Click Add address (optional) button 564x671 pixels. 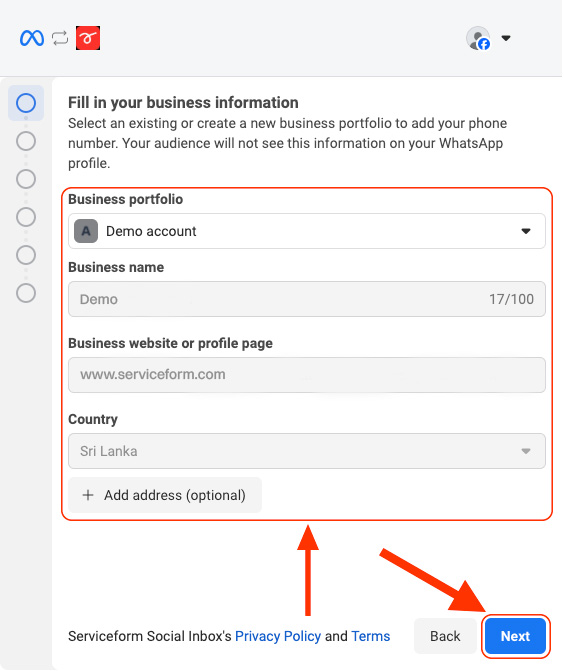tap(165, 495)
